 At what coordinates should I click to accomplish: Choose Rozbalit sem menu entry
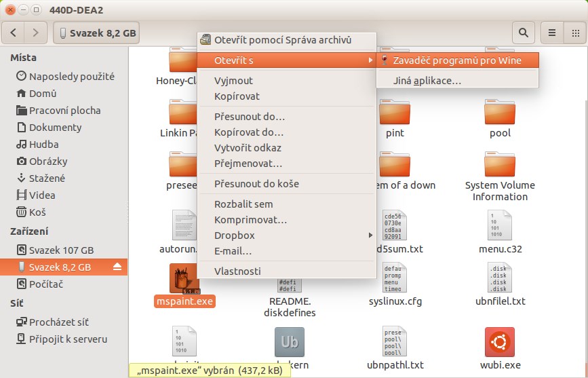(286, 204)
